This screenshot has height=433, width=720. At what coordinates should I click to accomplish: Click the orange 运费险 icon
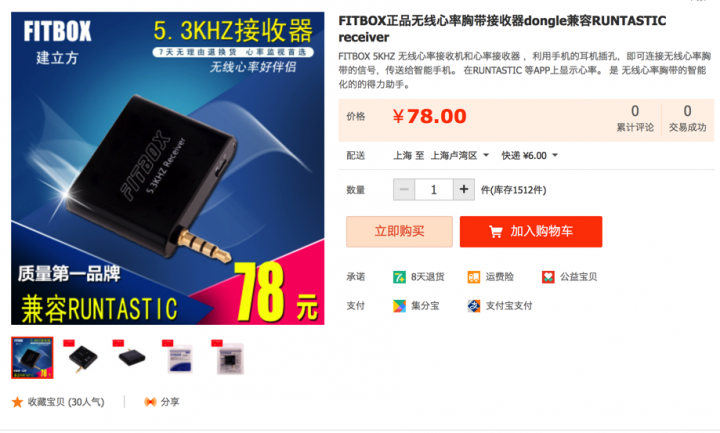473,277
